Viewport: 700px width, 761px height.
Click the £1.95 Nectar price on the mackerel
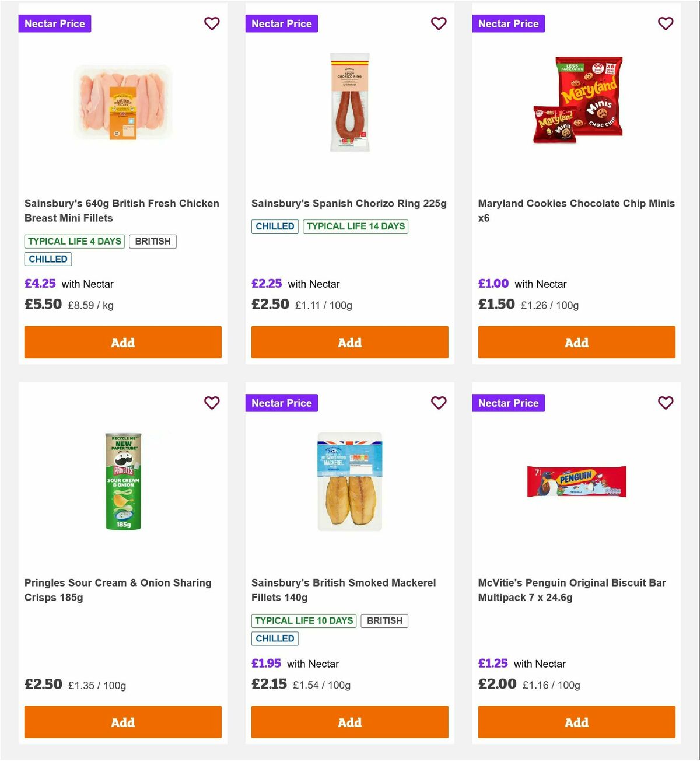pyautogui.click(x=266, y=664)
